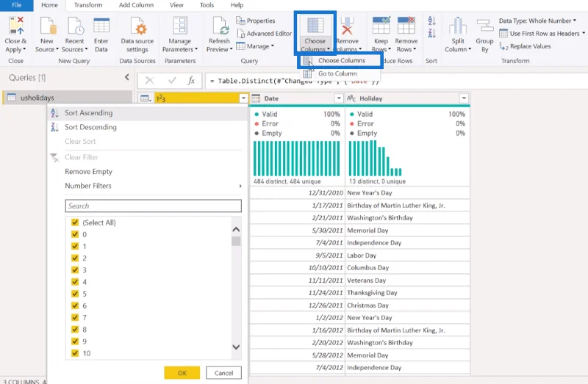Click the Refresh Preview icon
This screenshot has width=588, height=384.
tap(219, 26)
